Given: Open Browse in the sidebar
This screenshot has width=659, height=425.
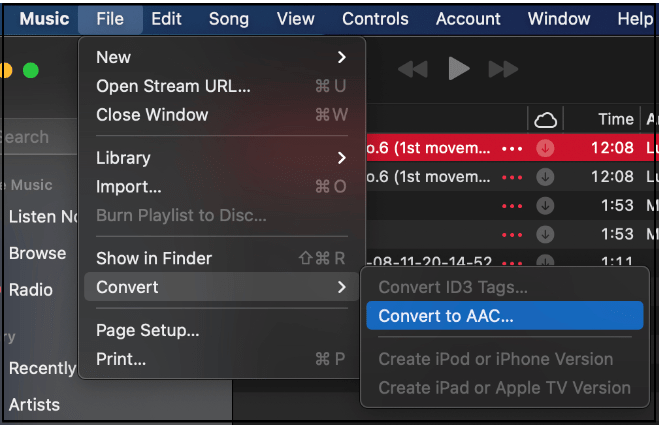Looking at the screenshot, I should [x=37, y=253].
